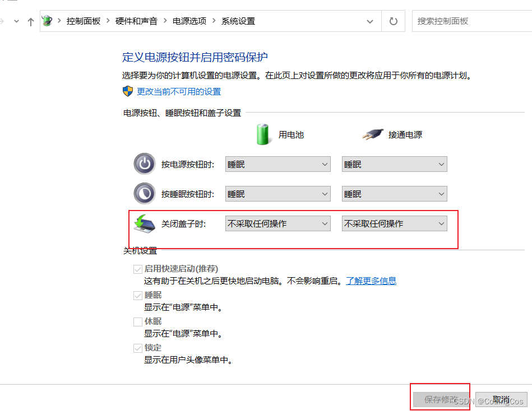Click the refresh icon in the address bar
The image size is (532, 411).
coord(393,21)
